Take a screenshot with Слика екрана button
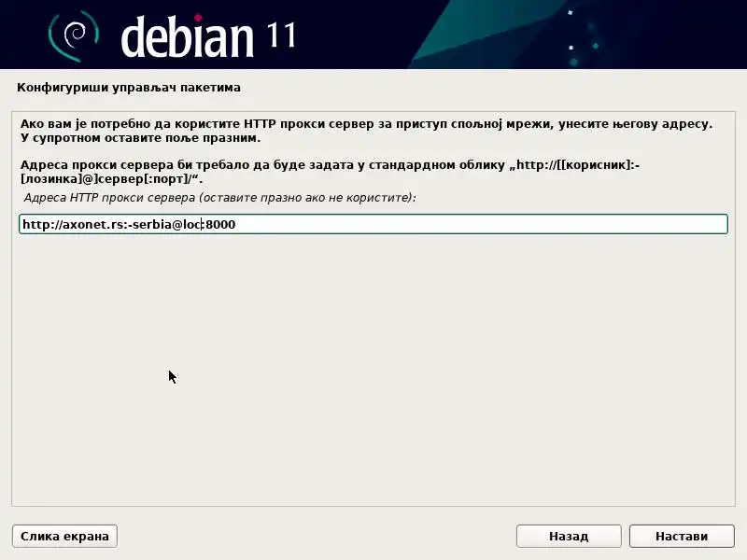The image size is (747, 560). click(x=64, y=536)
